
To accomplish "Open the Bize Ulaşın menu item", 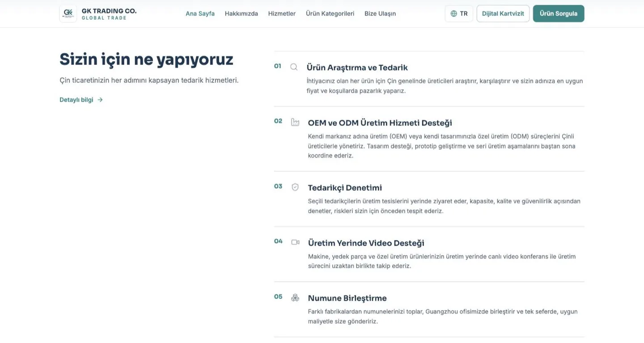I will (380, 13).
